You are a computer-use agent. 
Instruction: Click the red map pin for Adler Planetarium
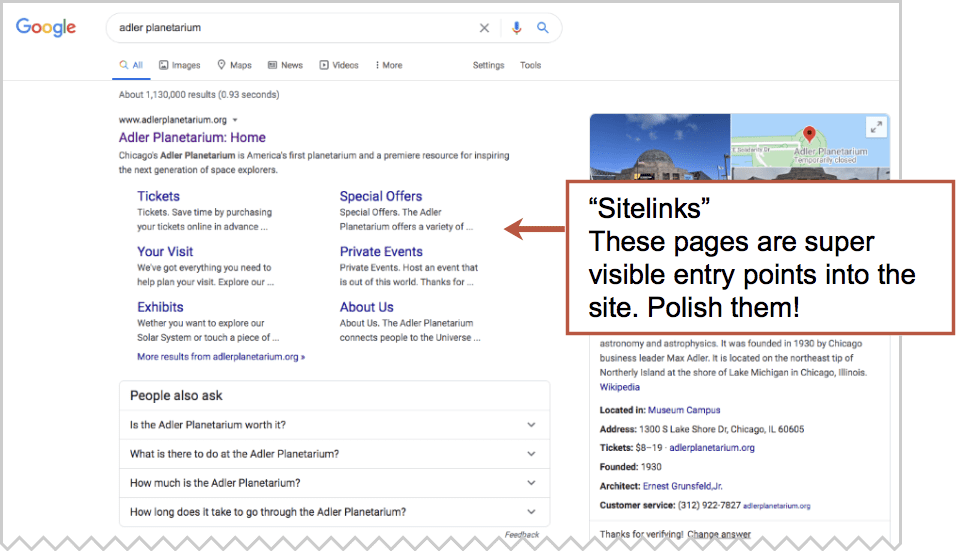tap(809, 134)
